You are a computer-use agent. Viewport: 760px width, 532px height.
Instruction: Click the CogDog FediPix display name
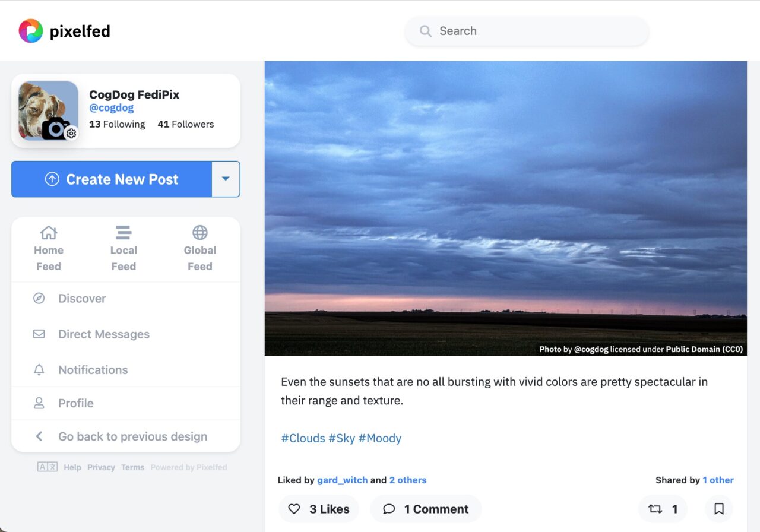(134, 94)
